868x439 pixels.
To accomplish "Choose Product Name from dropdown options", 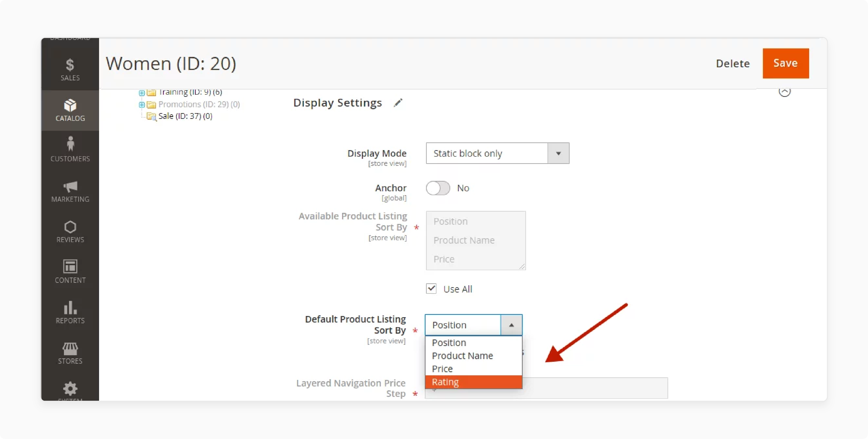I will point(473,356).
